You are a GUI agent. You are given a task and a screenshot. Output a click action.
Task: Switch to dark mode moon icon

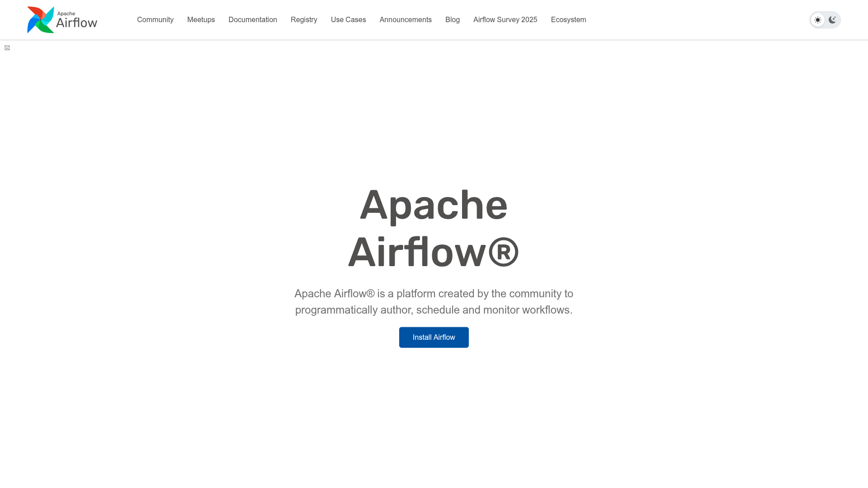pos(832,20)
